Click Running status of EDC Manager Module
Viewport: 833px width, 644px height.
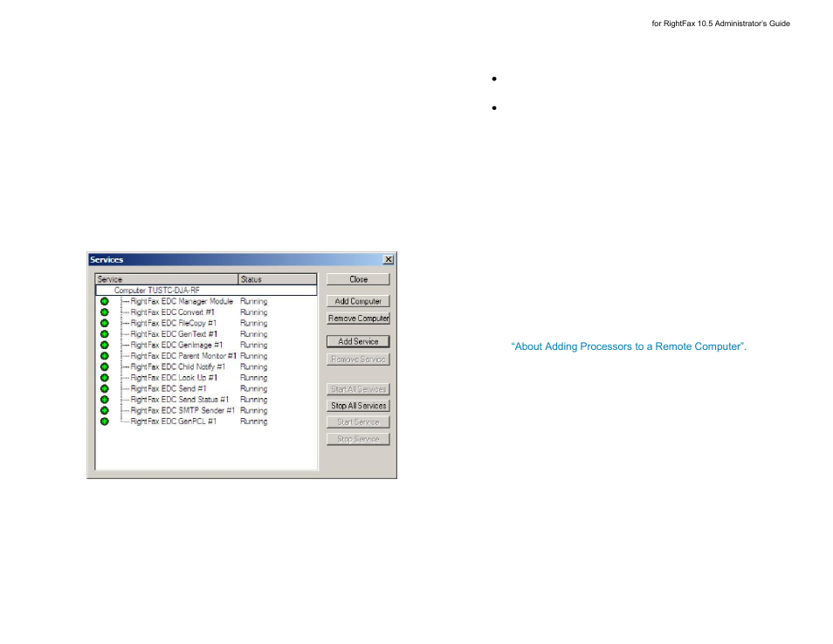253,302
